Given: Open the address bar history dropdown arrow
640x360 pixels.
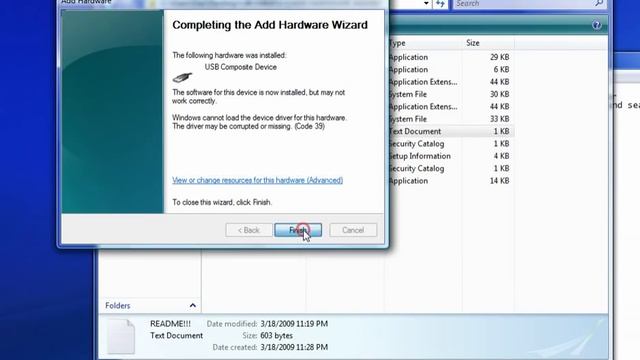Looking at the screenshot, I should click(426, 4).
